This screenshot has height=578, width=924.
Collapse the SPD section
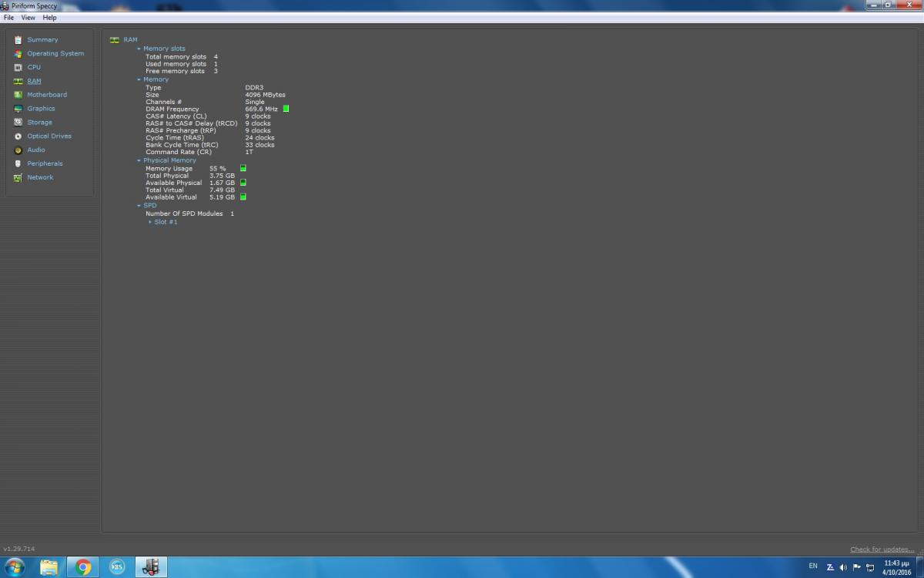(x=139, y=206)
